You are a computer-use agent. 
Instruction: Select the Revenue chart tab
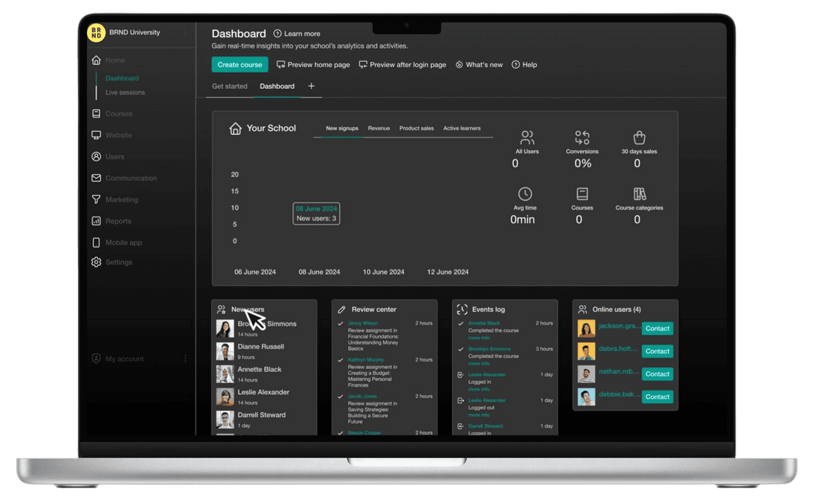click(379, 128)
